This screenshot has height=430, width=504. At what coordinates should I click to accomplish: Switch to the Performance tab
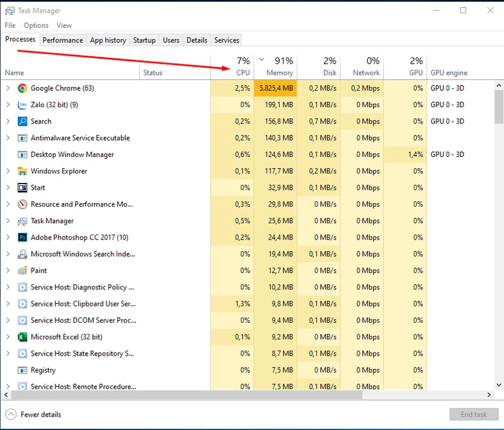tap(62, 40)
